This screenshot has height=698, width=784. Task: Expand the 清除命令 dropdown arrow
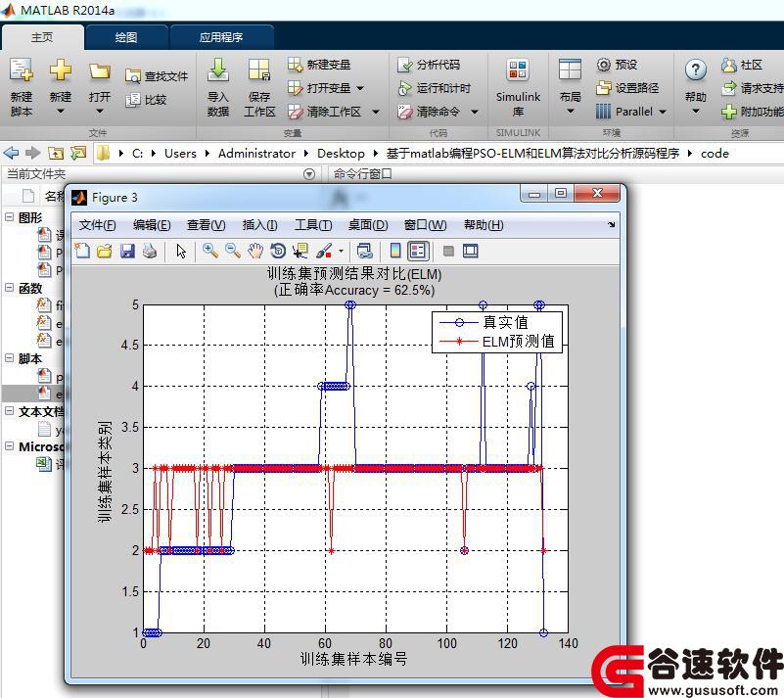[x=475, y=112]
